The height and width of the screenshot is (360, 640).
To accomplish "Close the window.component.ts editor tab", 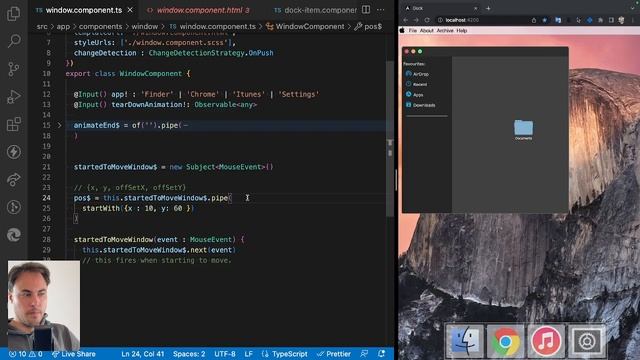I will (130, 10).
